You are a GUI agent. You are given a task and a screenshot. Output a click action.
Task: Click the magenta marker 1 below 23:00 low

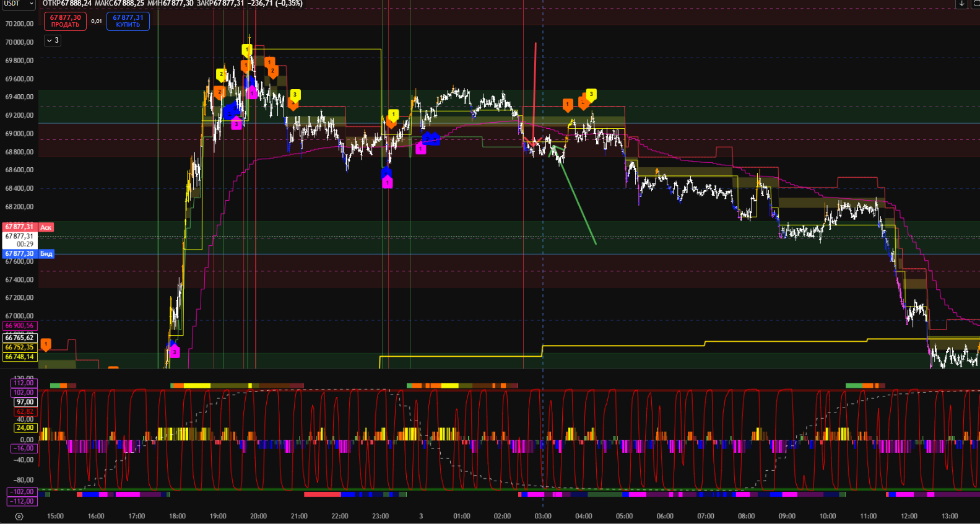(x=387, y=183)
